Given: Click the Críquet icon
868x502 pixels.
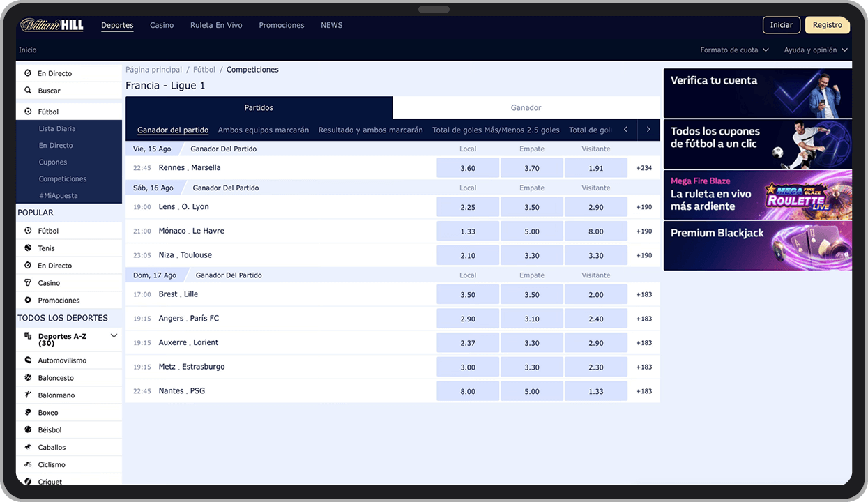Looking at the screenshot, I should tap(28, 482).
